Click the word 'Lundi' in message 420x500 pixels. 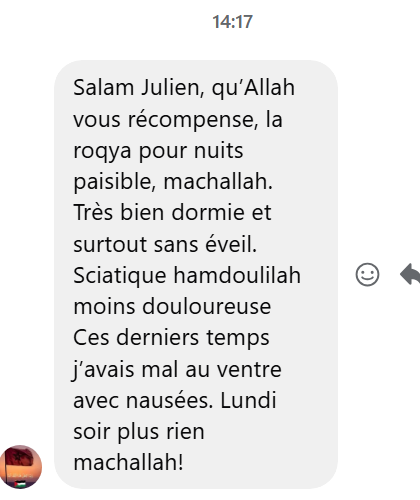tap(248, 400)
